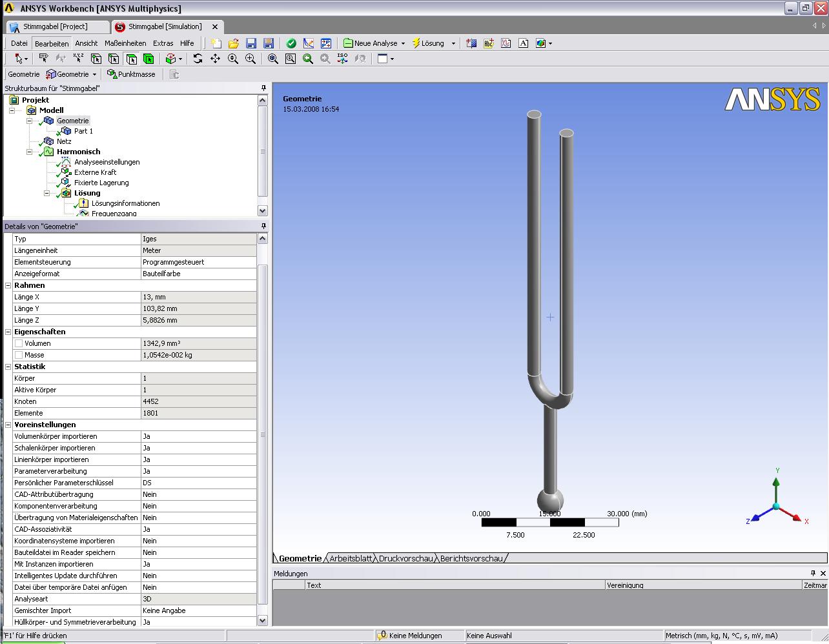Image resolution: width=829 pixels, height=644 pixels.
Task: Collapse the Geometrie tree node
Action: [x=29, y=121]
